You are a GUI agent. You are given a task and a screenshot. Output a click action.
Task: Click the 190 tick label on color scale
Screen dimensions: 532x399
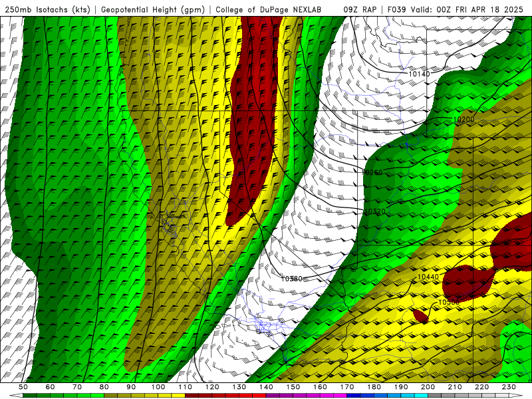tap(401, 387)
